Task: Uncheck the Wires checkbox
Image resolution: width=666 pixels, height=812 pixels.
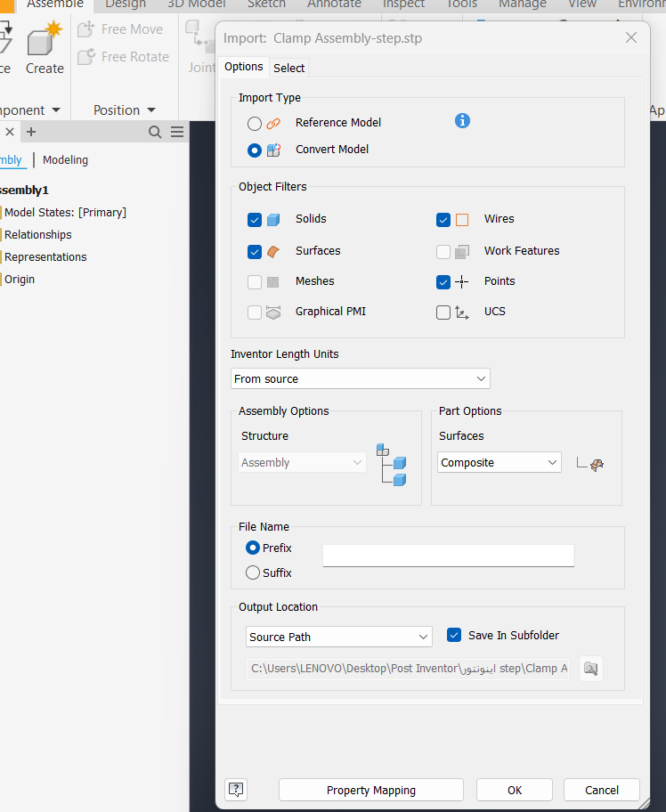Action: pyautogui.click(x=443, y=220)
